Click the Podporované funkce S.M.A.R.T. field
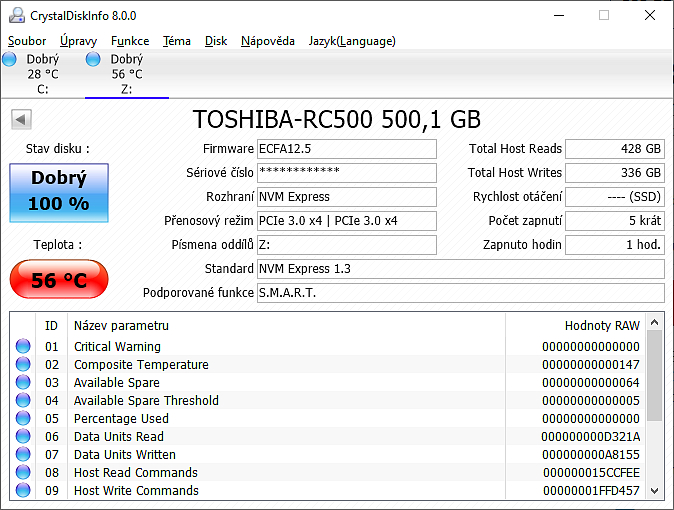The width and height of the screenshot is (674, 510). tap(461, 293)
